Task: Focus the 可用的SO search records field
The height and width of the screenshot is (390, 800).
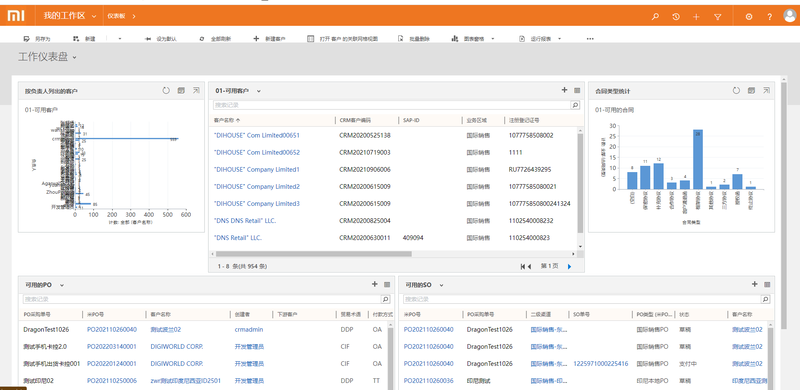Action: pyautogui.click(x=582, y=299)
